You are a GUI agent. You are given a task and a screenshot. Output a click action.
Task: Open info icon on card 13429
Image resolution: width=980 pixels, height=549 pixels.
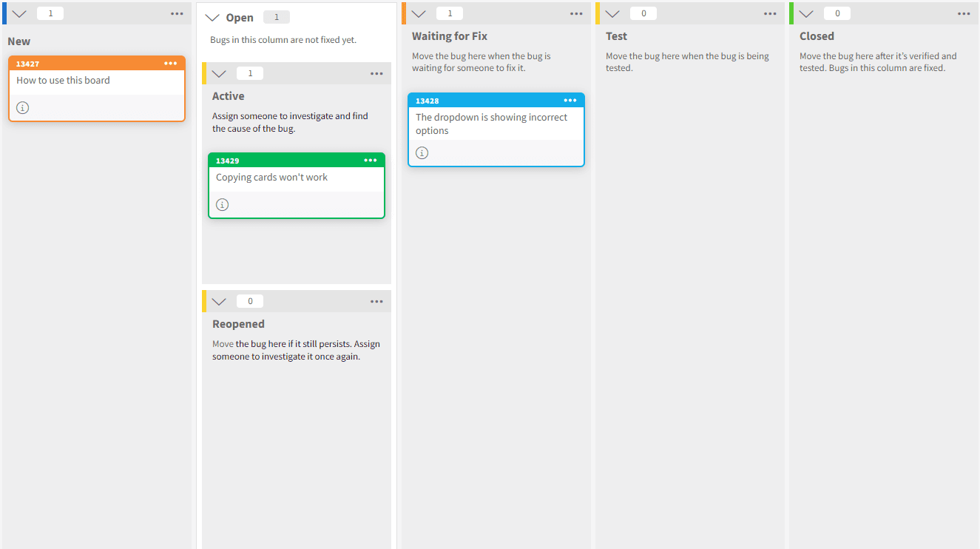tap(222, 205)
